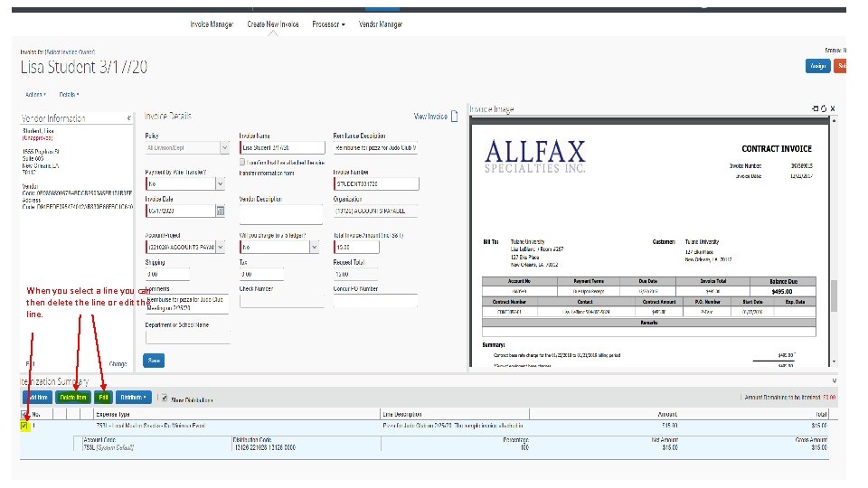Rotate the invoice image with the refresh icon

[824, 108]
